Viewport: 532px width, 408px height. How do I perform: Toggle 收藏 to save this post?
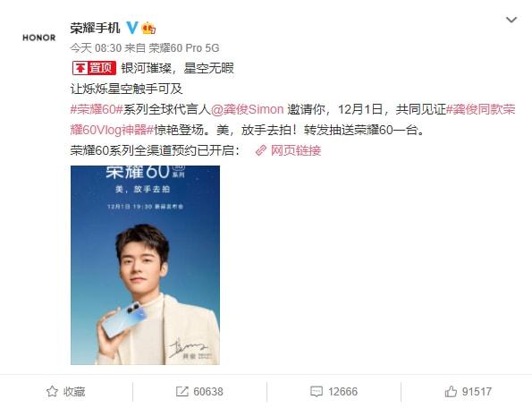point(66,391)
